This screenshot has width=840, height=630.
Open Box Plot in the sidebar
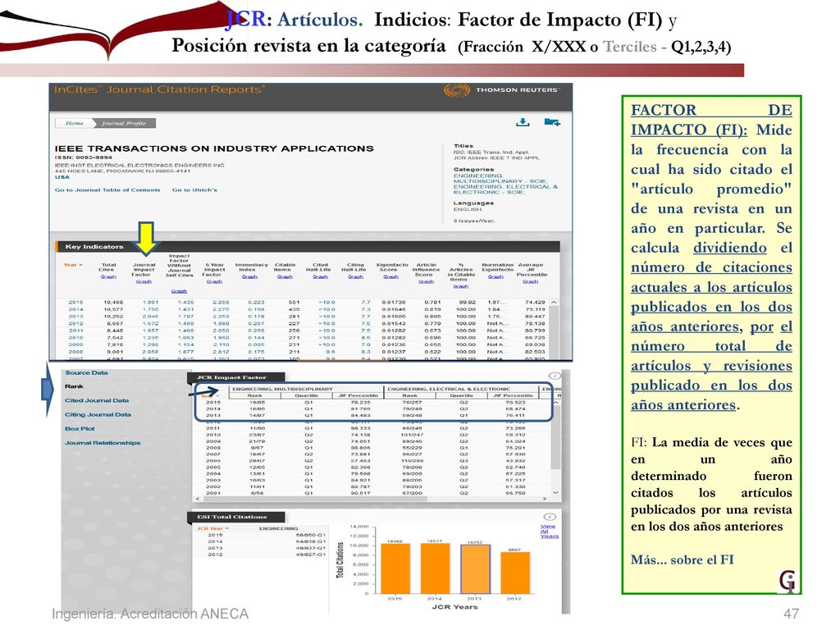pos(80,428)
